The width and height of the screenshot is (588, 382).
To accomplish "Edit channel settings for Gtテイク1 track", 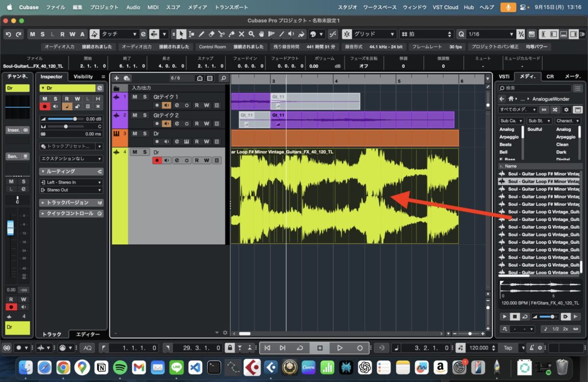I will [177, 106].
